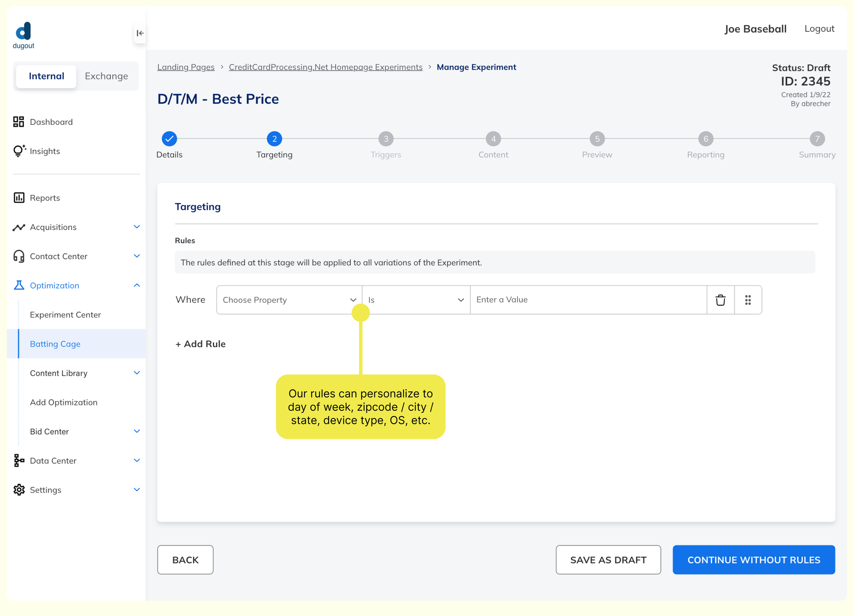Expand the Acquisitions menu chevron
This screenshot has width=854, height=616.
point(137,227)
